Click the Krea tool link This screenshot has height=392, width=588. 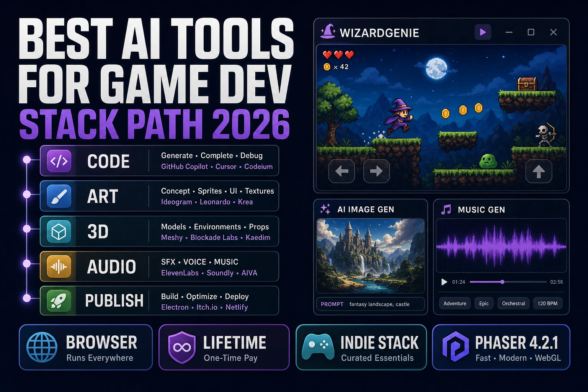(x=245, y=202)
